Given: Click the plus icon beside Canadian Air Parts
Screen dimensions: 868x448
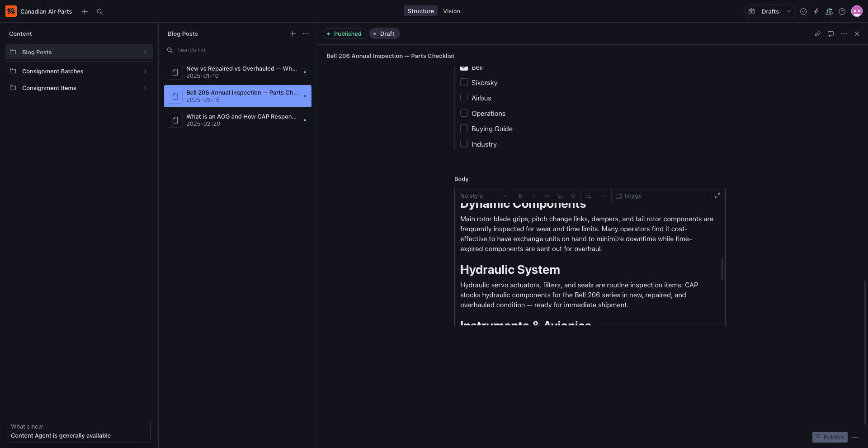Looking at the screenshot, I should click(x=85, y=11).
